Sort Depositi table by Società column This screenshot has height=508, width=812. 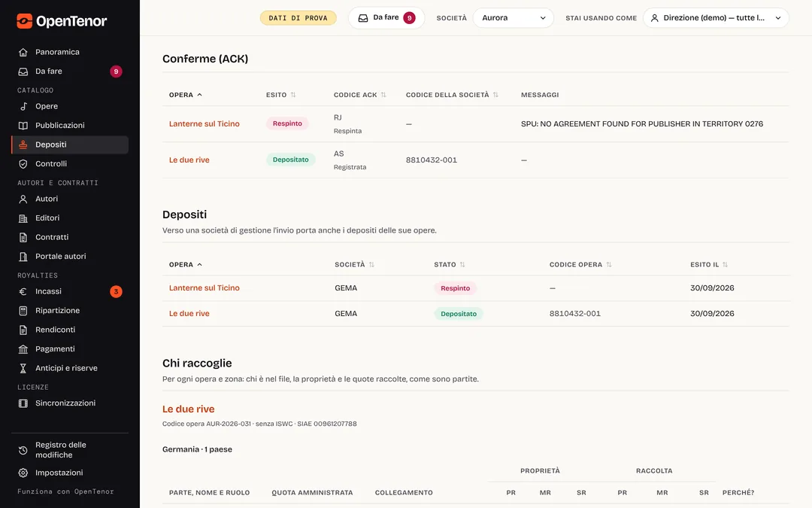354,264
